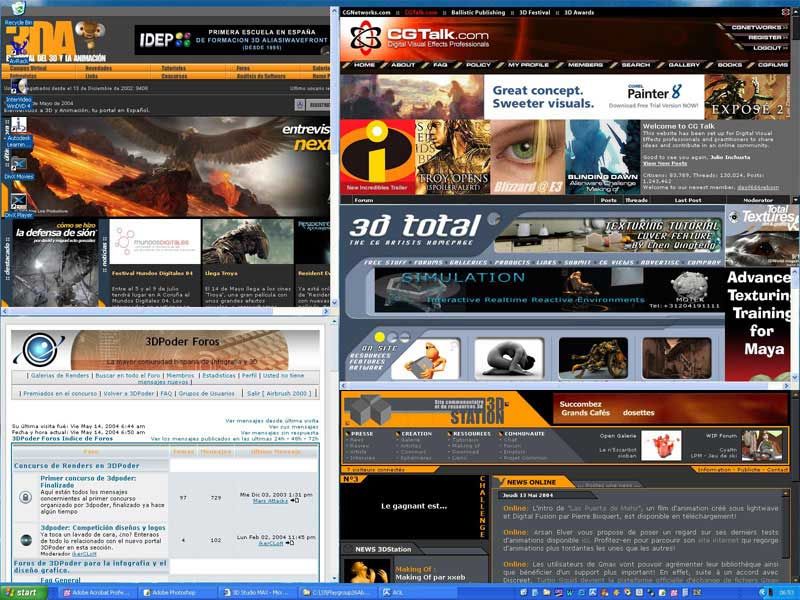Switch to Adobe Acrobat taskbar button

tap(96, 592)
